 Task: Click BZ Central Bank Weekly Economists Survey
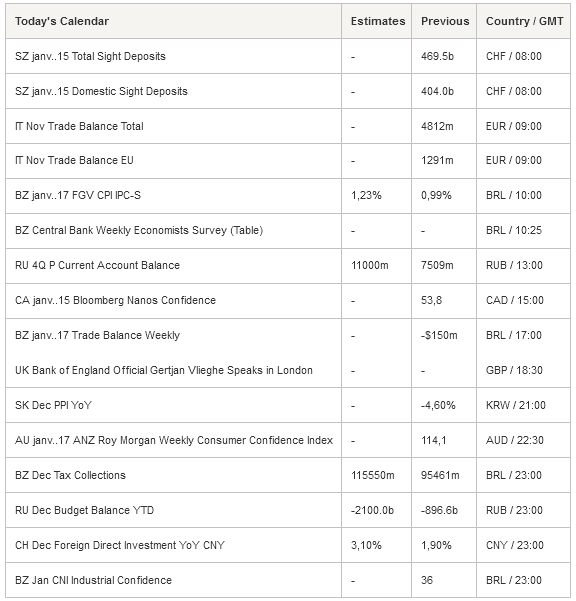coord(139,230)
